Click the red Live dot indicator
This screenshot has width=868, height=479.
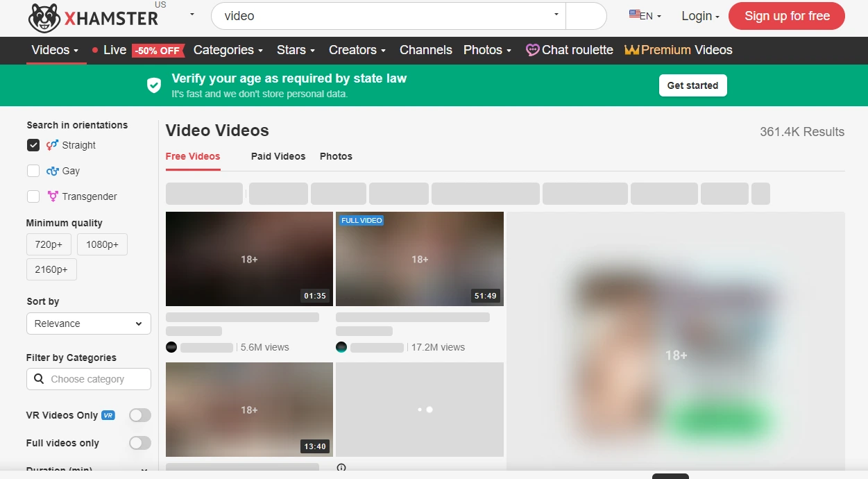tap(95, 50)
